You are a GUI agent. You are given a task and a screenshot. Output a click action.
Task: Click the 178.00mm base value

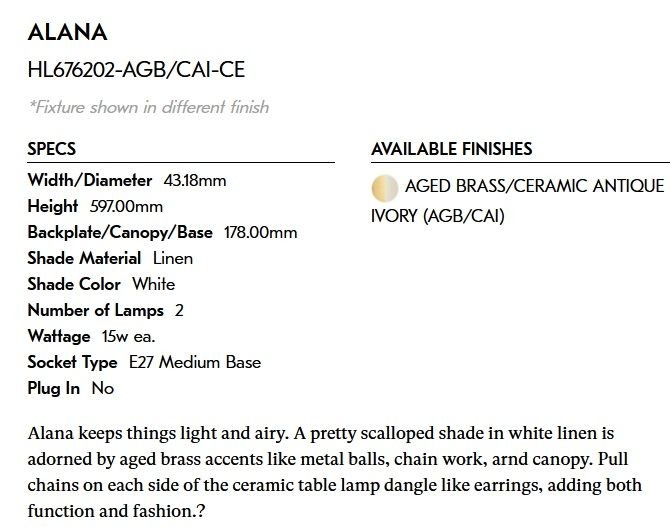261,233
